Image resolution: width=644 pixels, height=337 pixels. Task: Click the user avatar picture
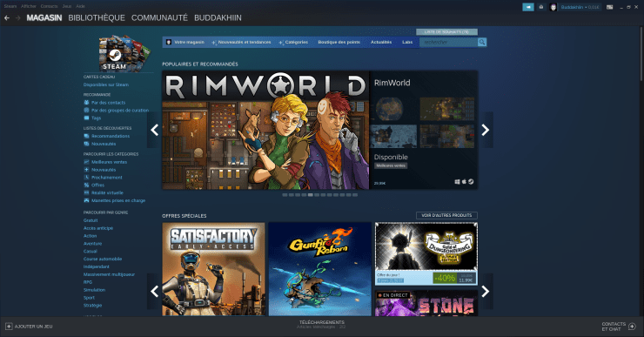553,7
